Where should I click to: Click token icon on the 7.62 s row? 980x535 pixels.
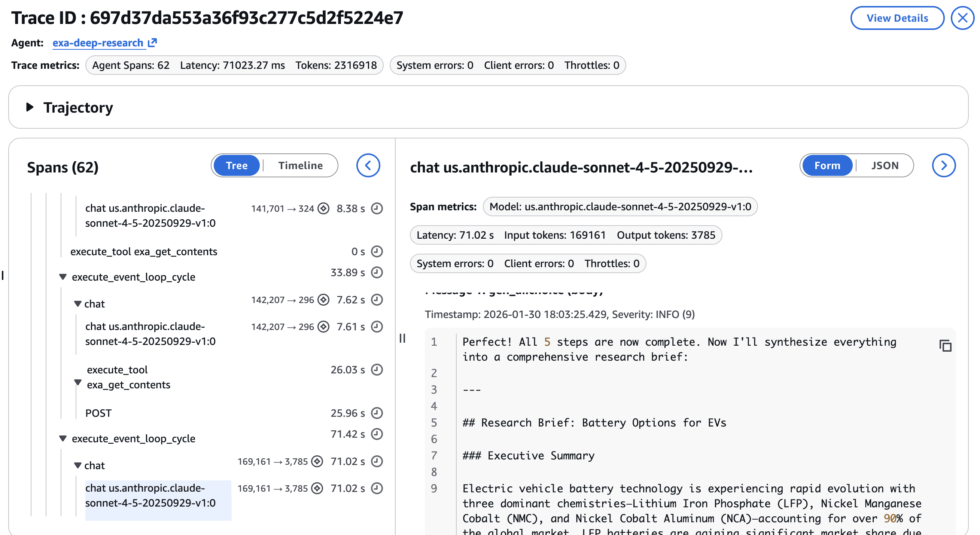tap(323, 300)
